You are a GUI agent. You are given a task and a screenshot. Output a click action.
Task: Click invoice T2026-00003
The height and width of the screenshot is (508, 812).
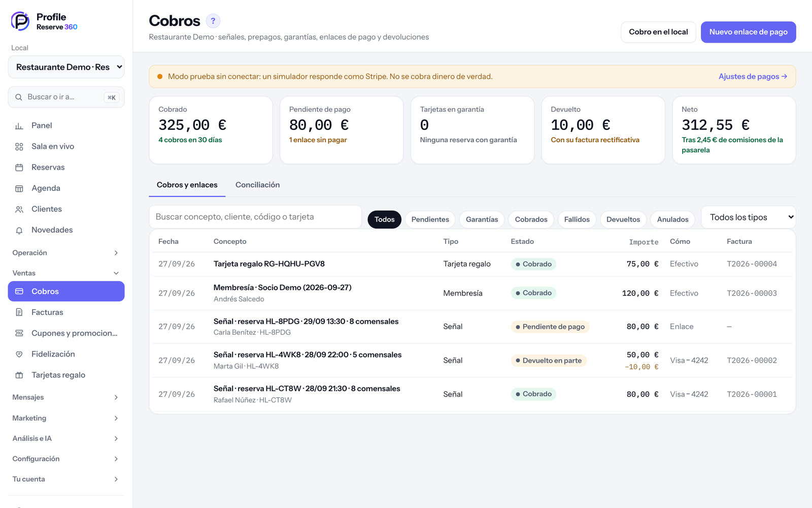coord(752,293)
